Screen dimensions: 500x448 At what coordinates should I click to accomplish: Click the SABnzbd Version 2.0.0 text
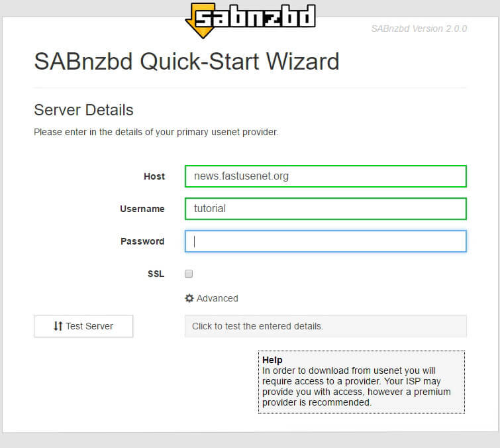coord(419,28)
